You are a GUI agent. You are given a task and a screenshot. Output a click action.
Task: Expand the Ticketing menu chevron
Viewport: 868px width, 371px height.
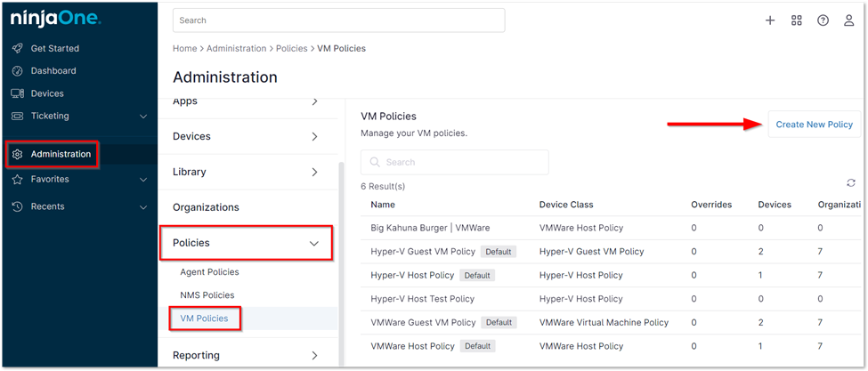click(143, 117)
